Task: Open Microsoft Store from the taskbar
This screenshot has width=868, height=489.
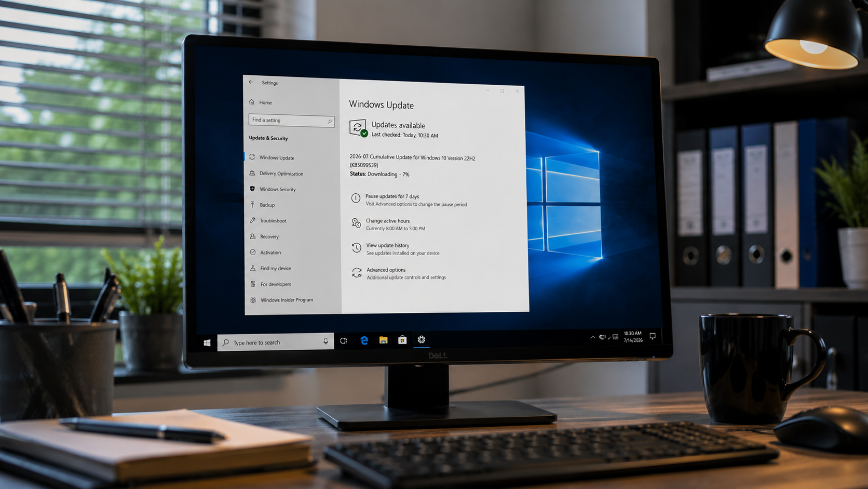Action: click(402, 340)
